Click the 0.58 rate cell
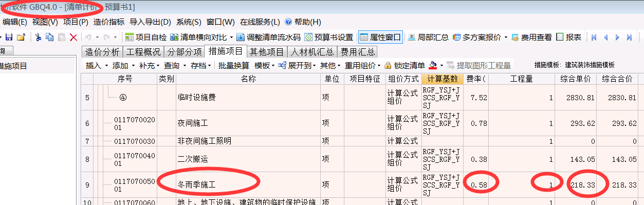The image size is (644, 205). [476, 184]
